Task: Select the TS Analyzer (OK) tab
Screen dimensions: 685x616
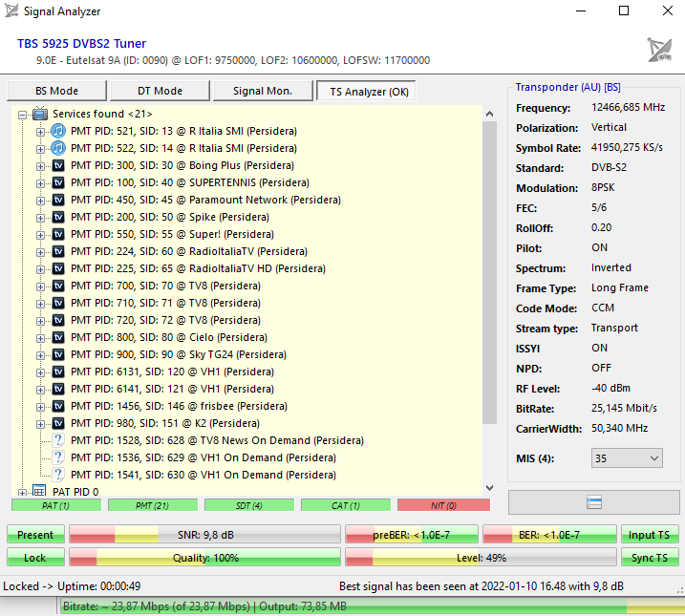Action: pos(366,92)
